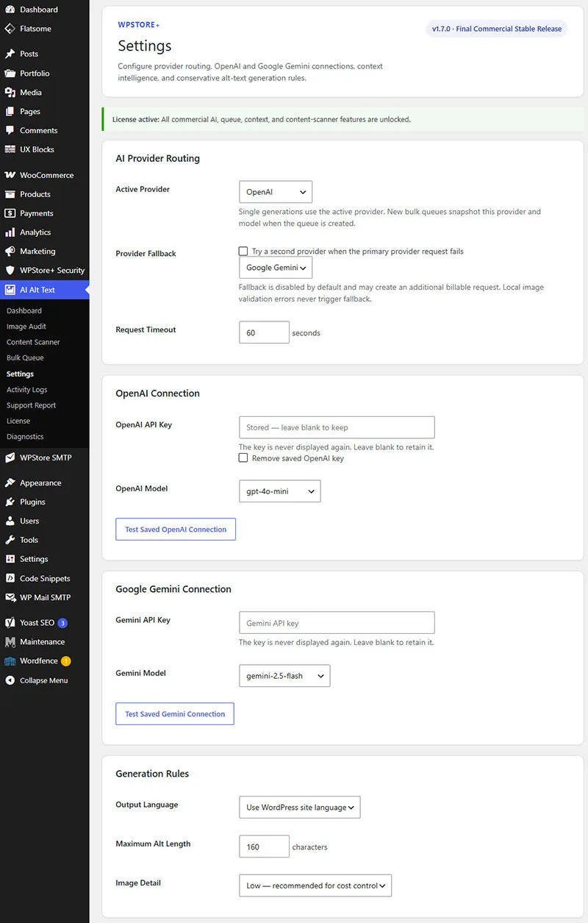Click the WPSTORE+ brand label
The height and width of the screenshot is (923, 588).
(139, 25)
